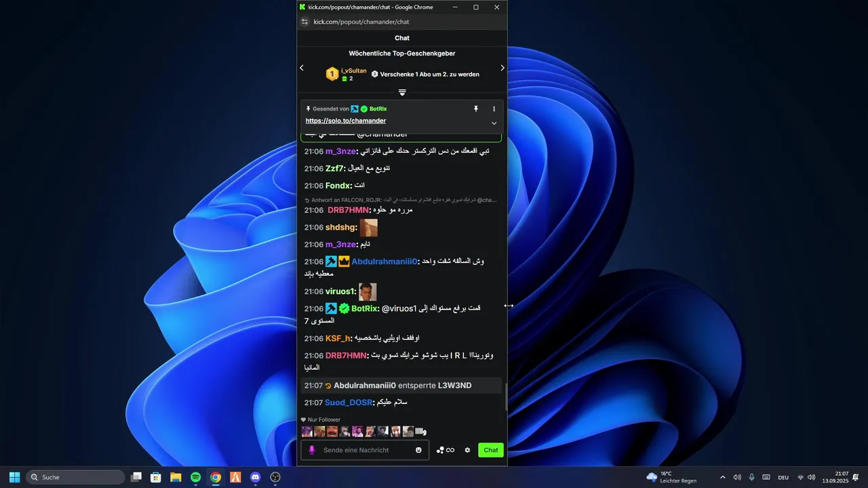Click moderator badge in pinned message header

click(355, 108)
